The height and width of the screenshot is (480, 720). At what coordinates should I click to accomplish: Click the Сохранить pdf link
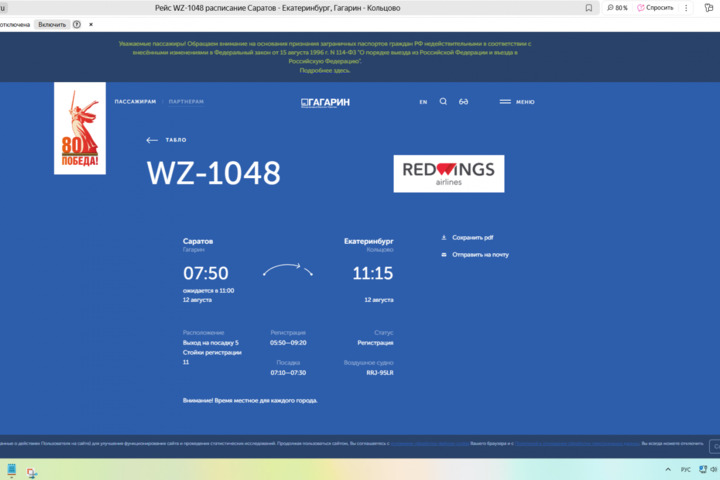(467, 237)
